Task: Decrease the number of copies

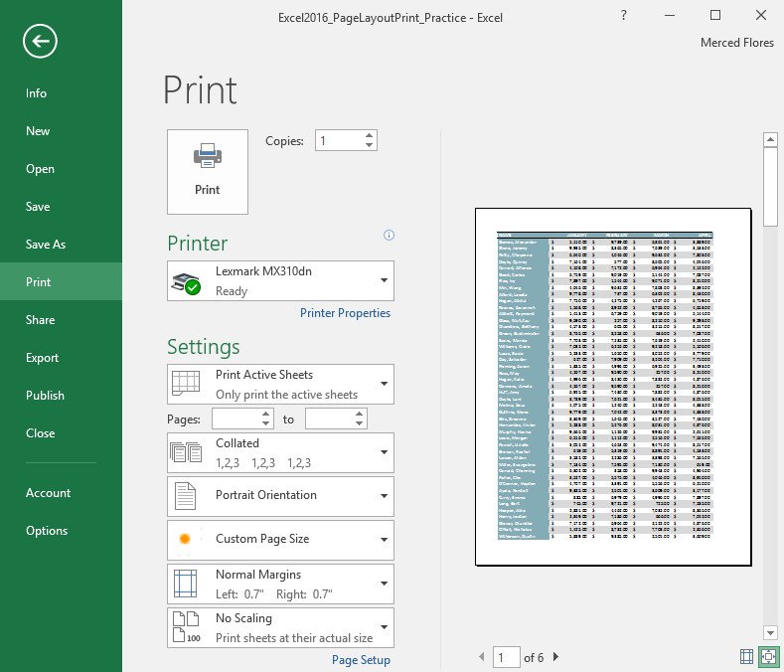Action: (370, 146)
